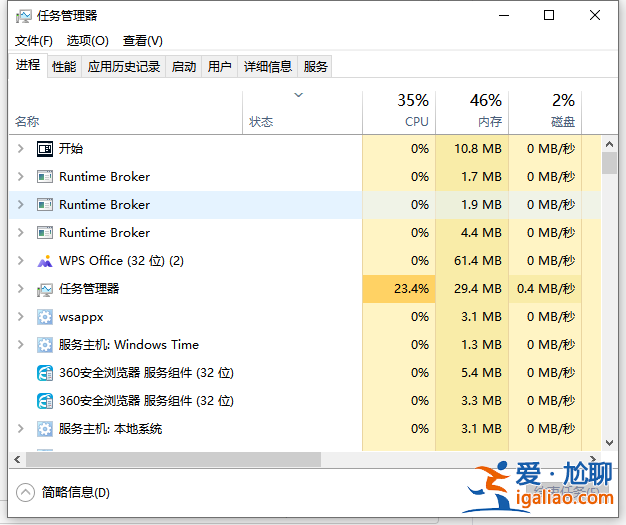Click the 任务管理器 process row icon

[45, 289]
